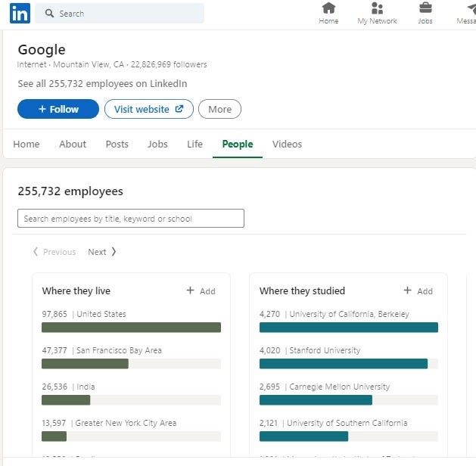Image resolution: width=476 pixels, height=466 pixels.
Task: Switch to the Life tab
Action: coord(194,144)
